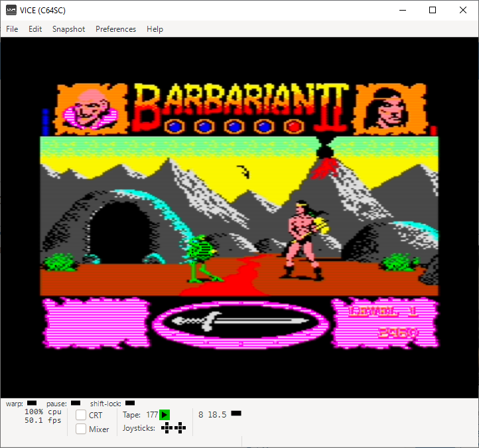Screen dimensions: 479x448
Task: Click the first joystick indicator icon
Action: tap(167, 428)
